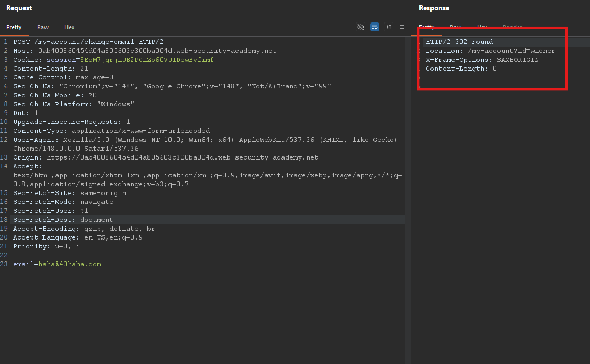Toggle hide non-printable characters eye icon
590x364 pixels.
pyautogui.click(x=360, y=27)
